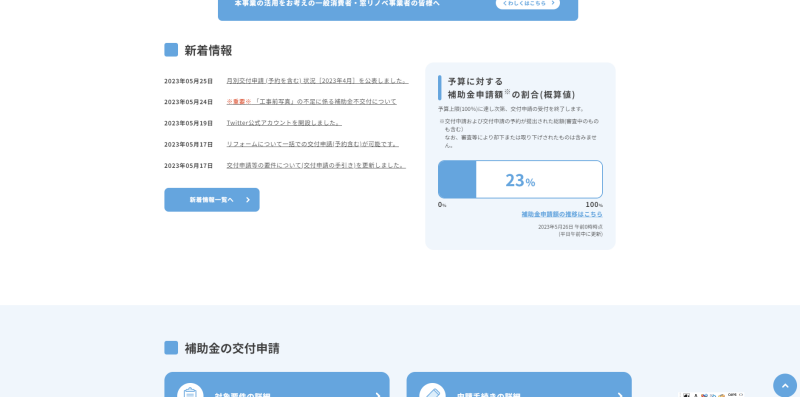Open リフォームについて一括での交付申請 news link
800x397 pixels.
pos(312,144)
